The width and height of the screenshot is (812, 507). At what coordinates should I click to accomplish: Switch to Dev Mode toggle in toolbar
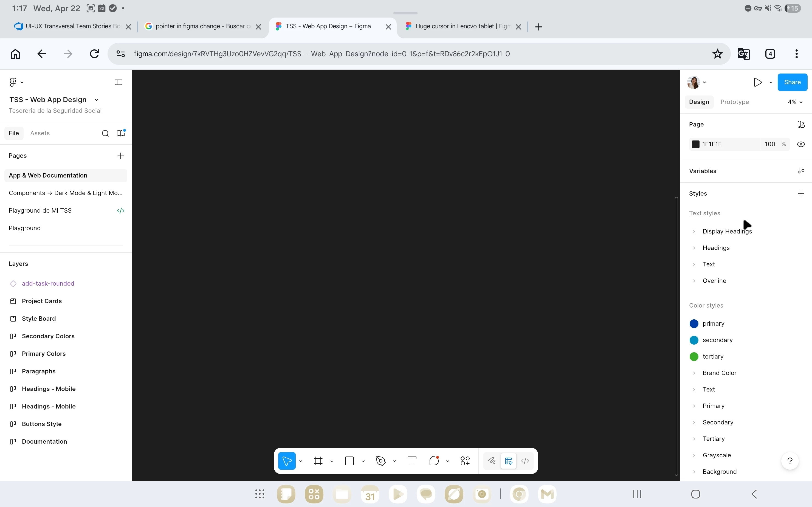[525, 461]
